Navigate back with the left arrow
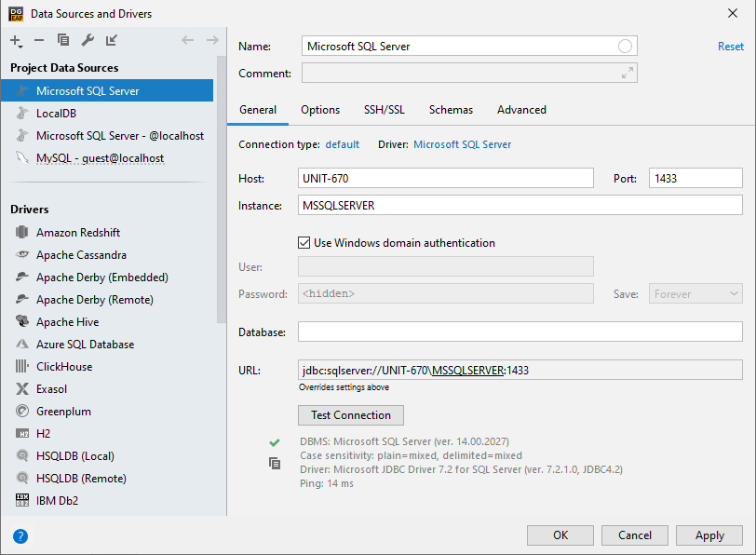This screenshot has height=555, width=756. 187,40
